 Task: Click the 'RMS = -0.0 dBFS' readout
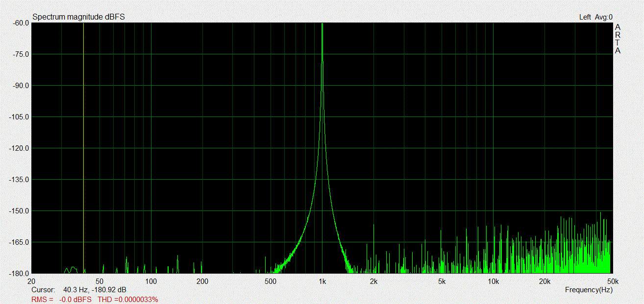[x=61, y=299]
